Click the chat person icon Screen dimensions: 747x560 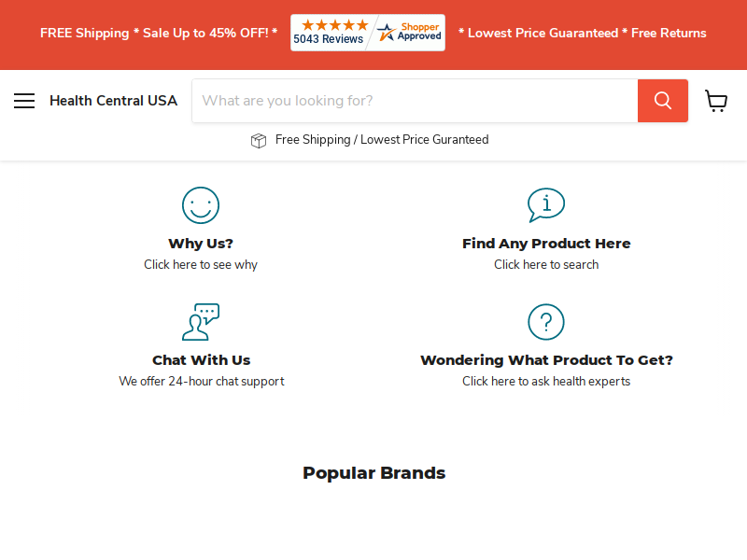tap(201, 322)
